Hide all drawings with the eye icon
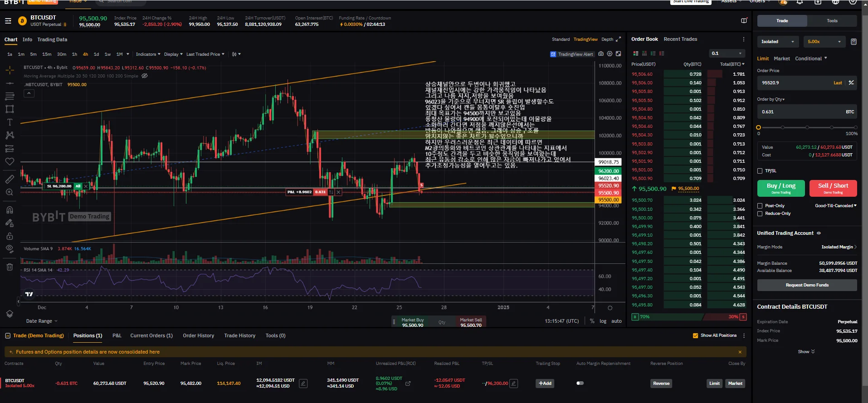This screenshot has height=403, width=868. [10, 248]
